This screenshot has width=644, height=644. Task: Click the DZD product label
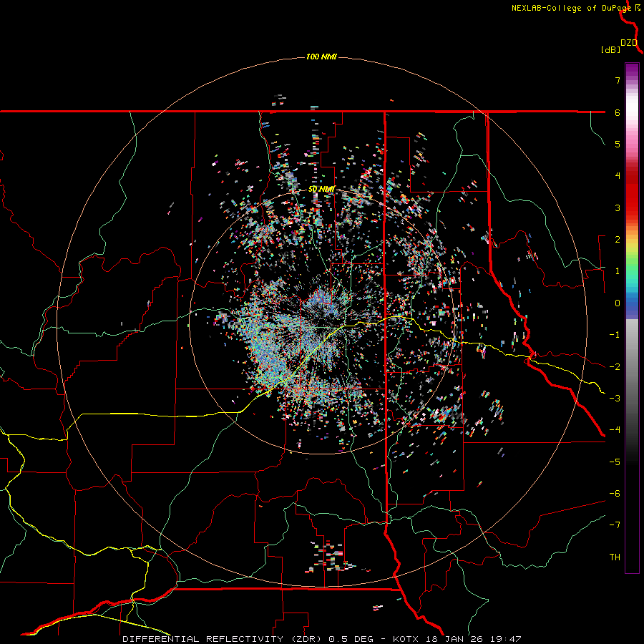click(629, 43)
